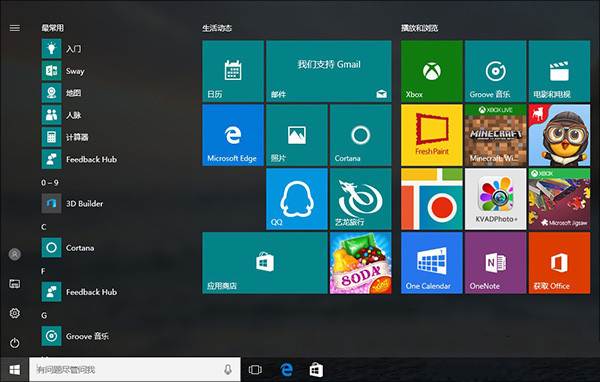
Task: Open the 电影和电视 tile
Action: click(559, 71)
